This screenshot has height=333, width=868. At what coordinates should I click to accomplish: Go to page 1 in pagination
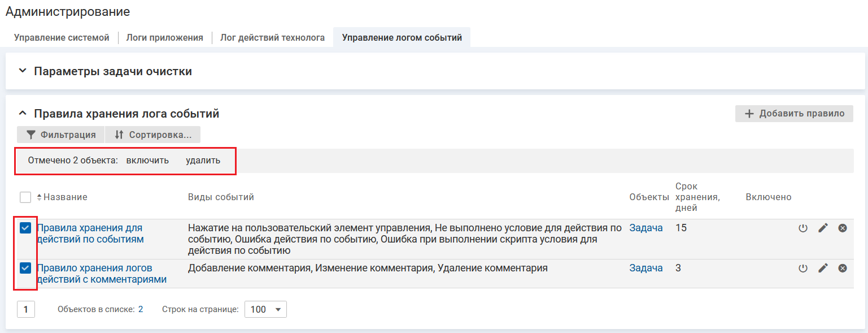pos(26,310)
